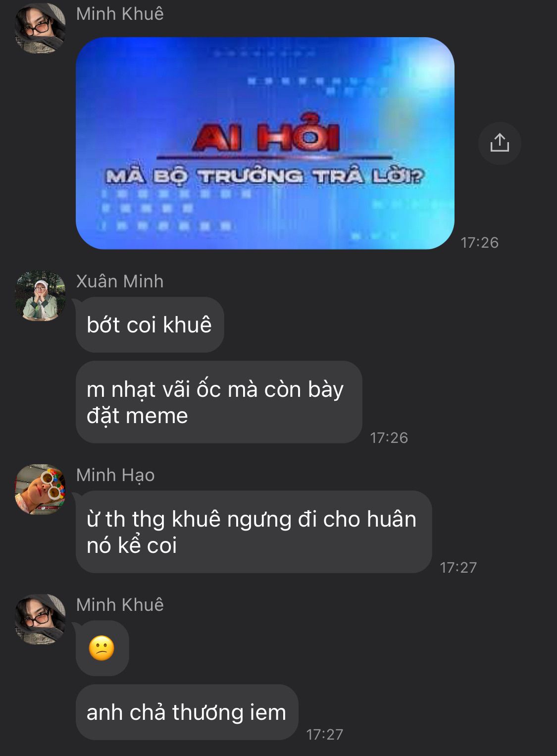557x756 pixels.
Task: Open Xuân Minh's profile picture
Action: pyautogui.click(x=40, y=296)
